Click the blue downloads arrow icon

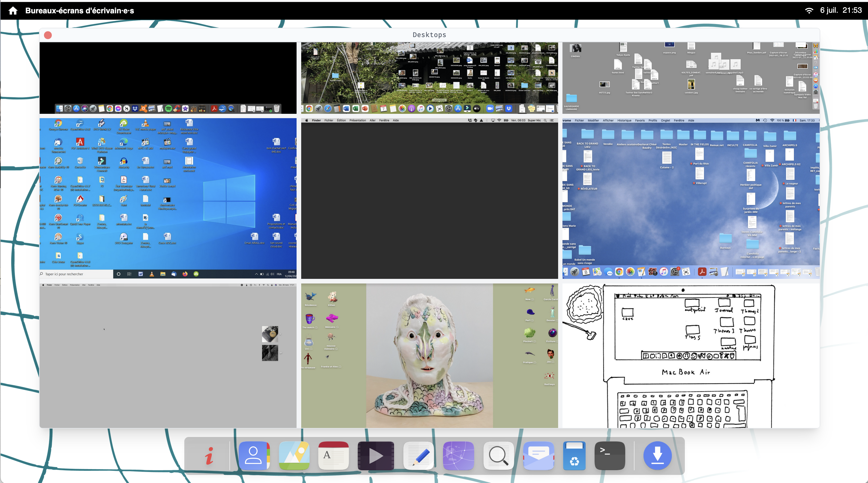[x=657, y=456]
